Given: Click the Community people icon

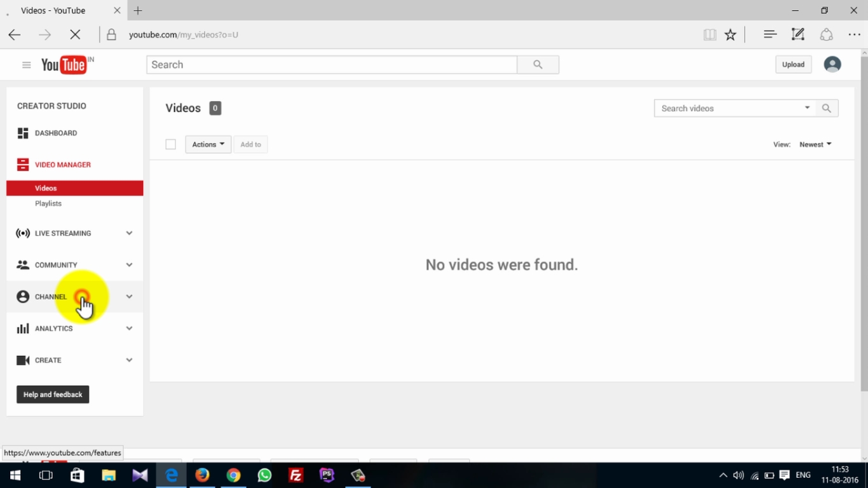Looking at the screenshot, I should click(x=23, y=265).
